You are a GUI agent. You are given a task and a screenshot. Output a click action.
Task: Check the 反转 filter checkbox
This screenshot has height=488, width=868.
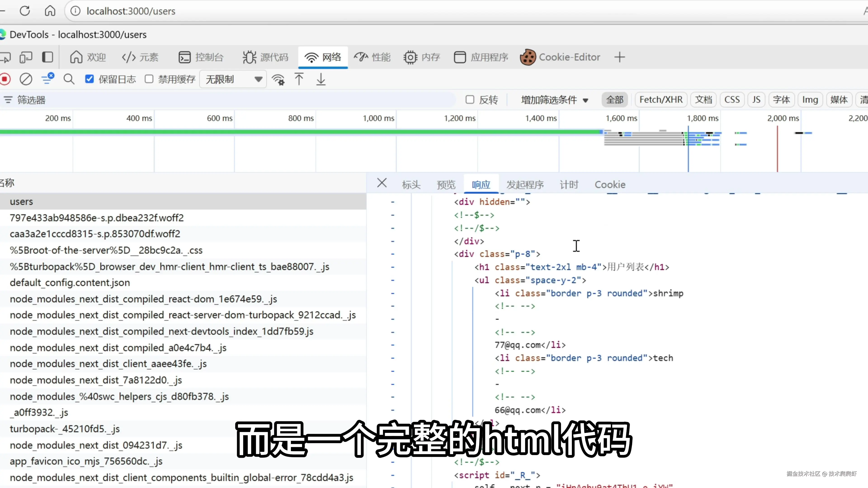(470, 100)
